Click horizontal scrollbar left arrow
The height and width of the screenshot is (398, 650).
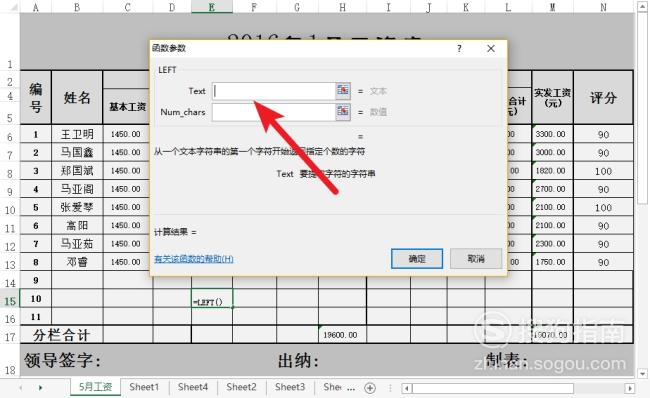point(407,388)
